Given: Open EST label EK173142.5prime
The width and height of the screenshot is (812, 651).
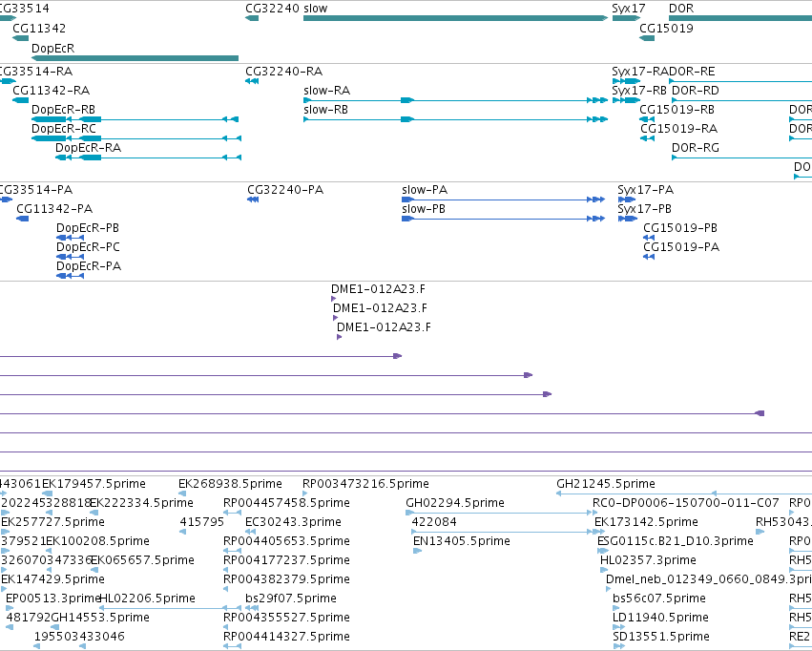Looking at the screenshot, I should pyautogui.click(x=646, y=522).
